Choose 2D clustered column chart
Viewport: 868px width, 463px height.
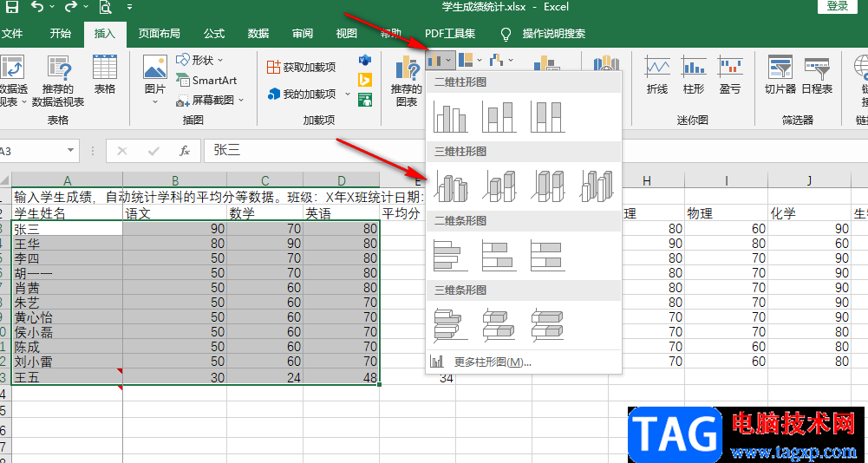click(x=451, y=116)
